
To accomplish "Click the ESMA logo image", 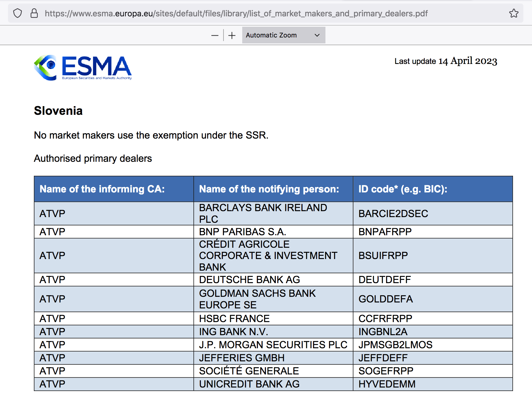I will click(x=83, y=68).
